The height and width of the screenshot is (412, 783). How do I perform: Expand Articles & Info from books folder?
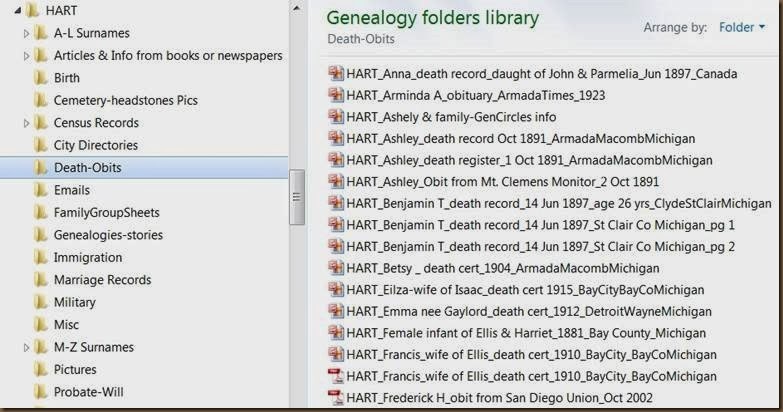click(x=26, y=56)
